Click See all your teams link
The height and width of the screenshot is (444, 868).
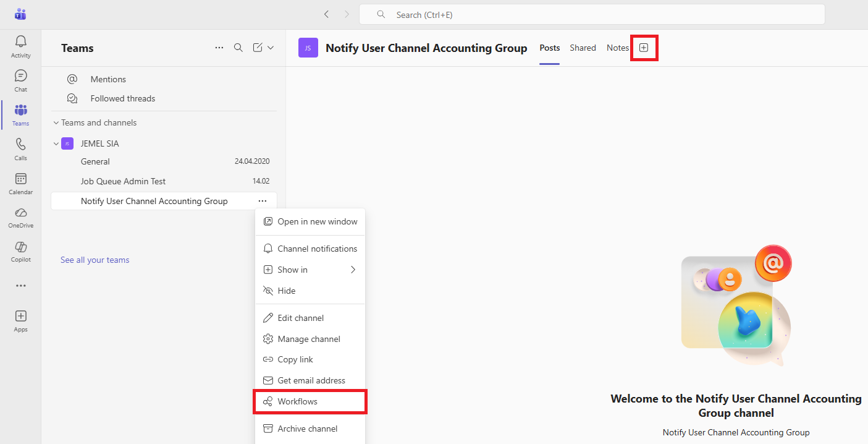click(x=95, y=260)
